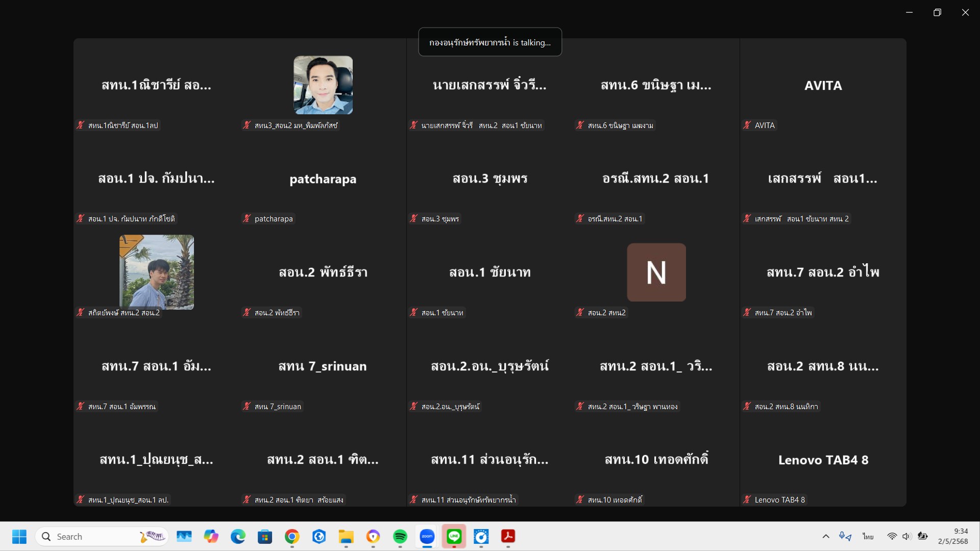The image size is (980, 551).
Task: Click the muted mic icon beside AVITA
Action: click(x=747, y=125)
